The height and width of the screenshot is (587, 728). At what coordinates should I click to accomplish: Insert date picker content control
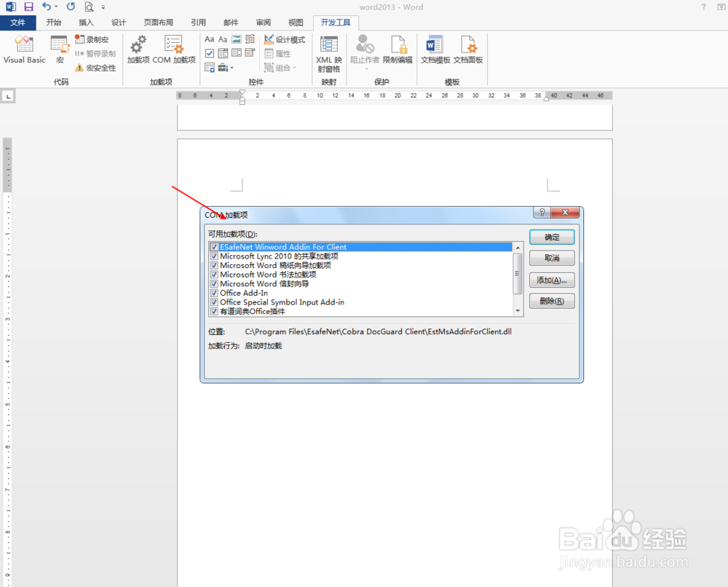250,53
